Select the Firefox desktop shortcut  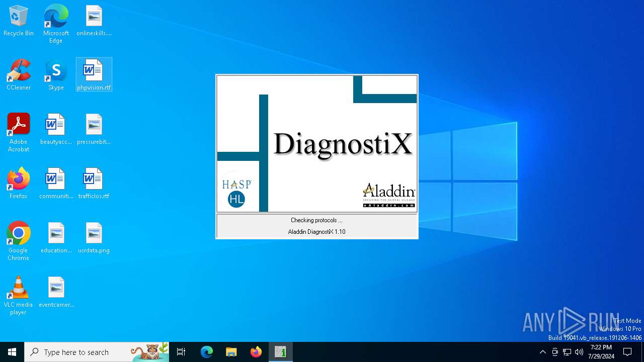coord(19,184)
